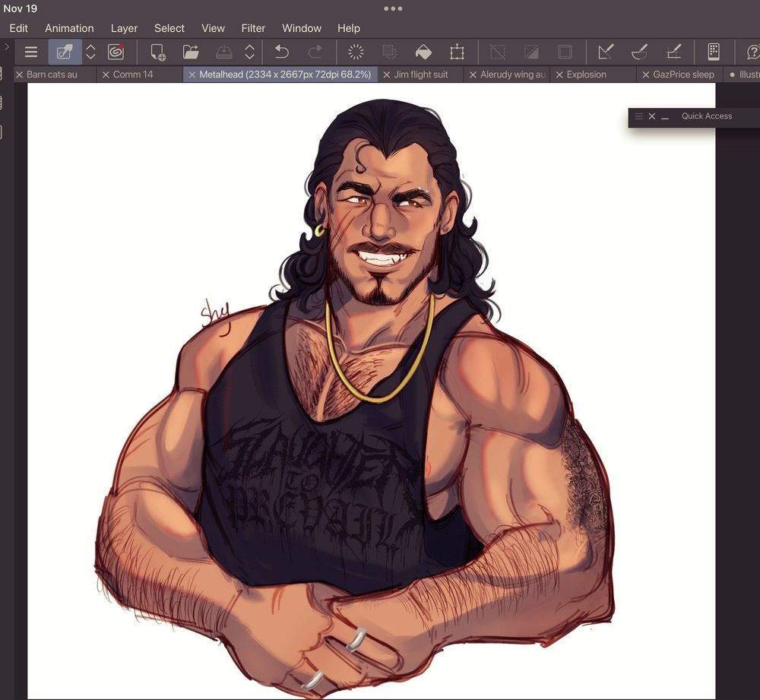Switch to the Barn cats au tab

52,74
